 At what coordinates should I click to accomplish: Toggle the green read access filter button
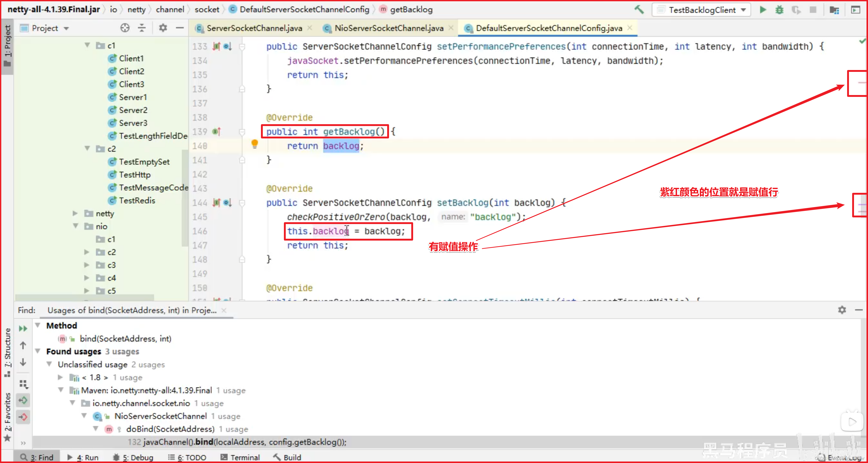(23, 400)
